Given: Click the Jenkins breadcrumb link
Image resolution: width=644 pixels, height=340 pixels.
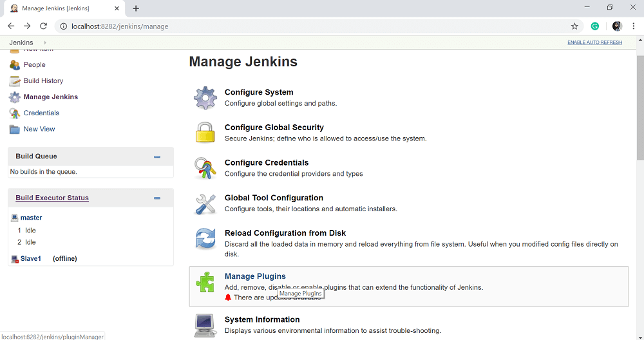Looking at the screenshot, I should coord(21,42).
